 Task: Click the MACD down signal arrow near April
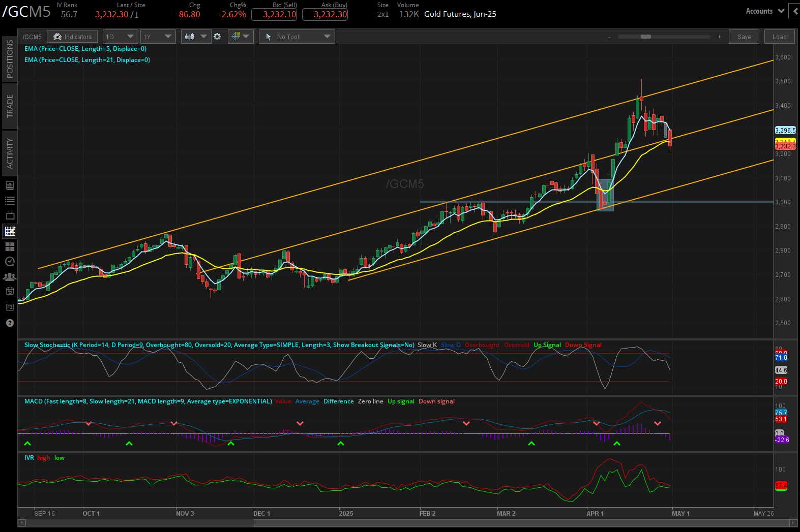coord(596,423)
